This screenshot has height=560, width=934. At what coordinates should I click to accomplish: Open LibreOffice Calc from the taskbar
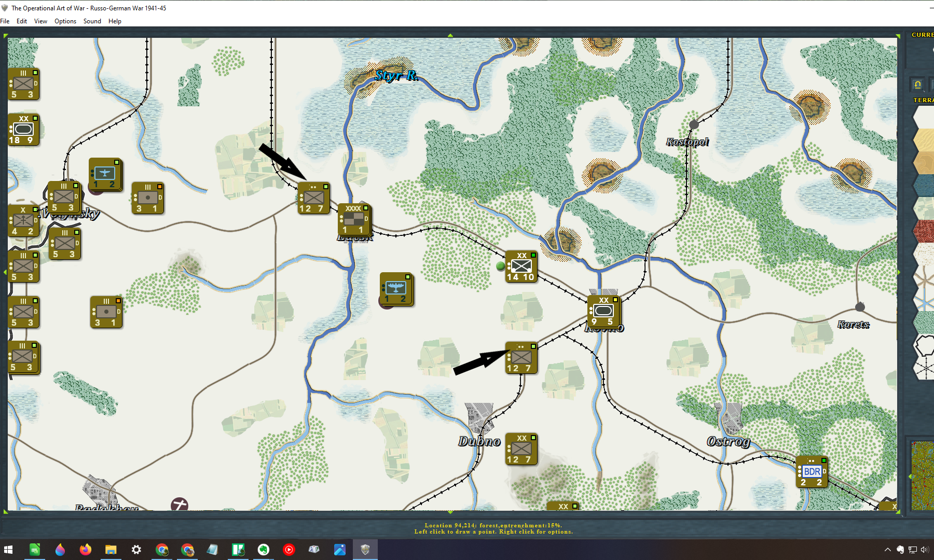pyautogui.click(x=35, y=550)
